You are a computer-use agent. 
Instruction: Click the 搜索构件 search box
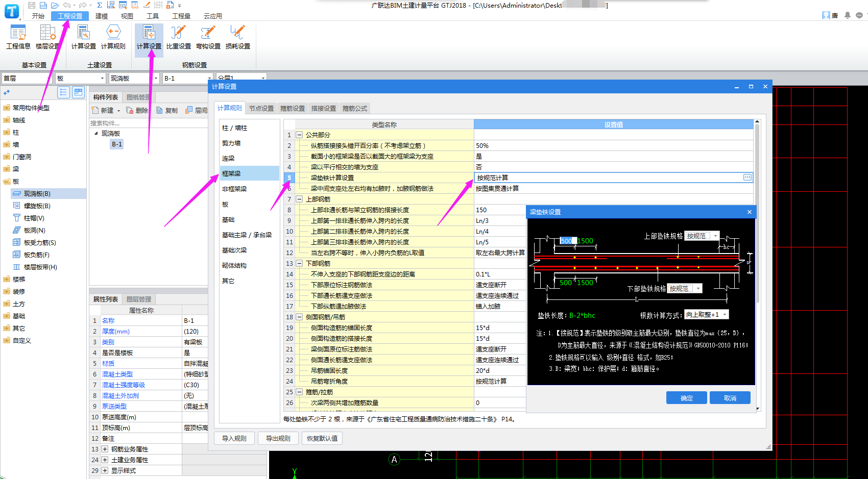coord(148,123)
